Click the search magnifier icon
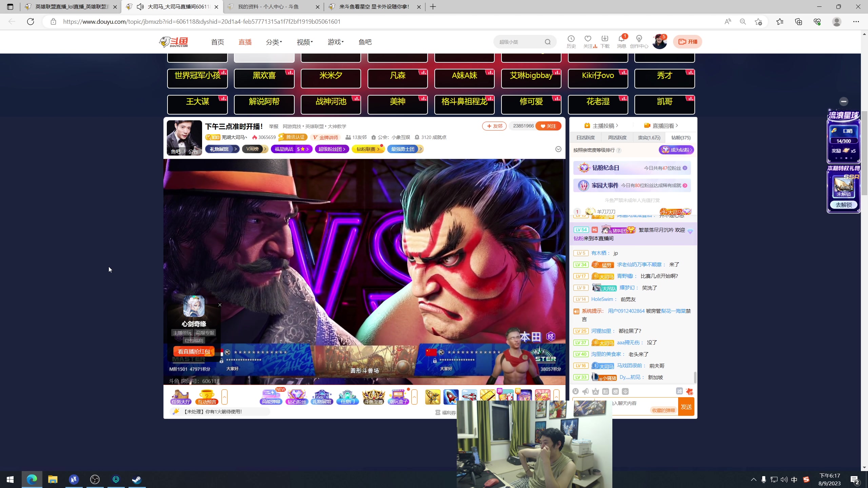The height and width of the screenshot is (488, 868). 548,42
